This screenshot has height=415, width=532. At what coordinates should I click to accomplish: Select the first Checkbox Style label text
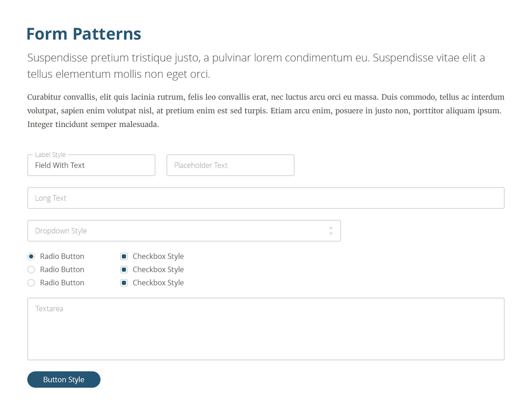point(158,256)
